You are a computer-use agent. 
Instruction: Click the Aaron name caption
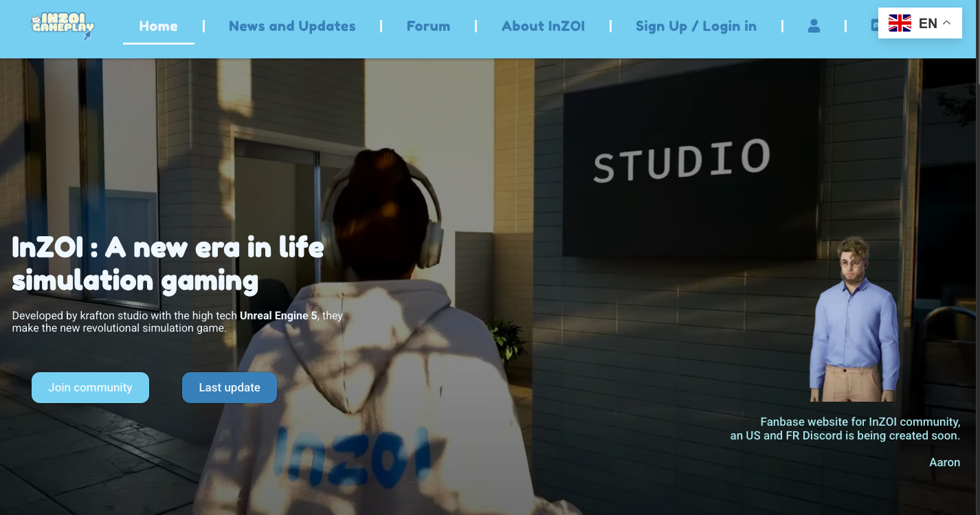tap(944, 463)
